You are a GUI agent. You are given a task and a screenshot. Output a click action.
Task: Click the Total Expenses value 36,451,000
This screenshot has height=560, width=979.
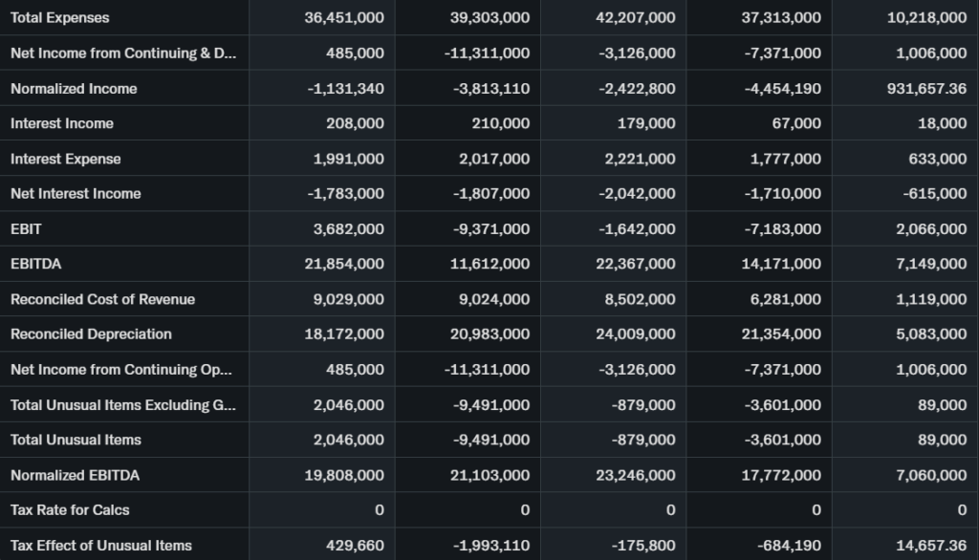(x=344, y=18)
